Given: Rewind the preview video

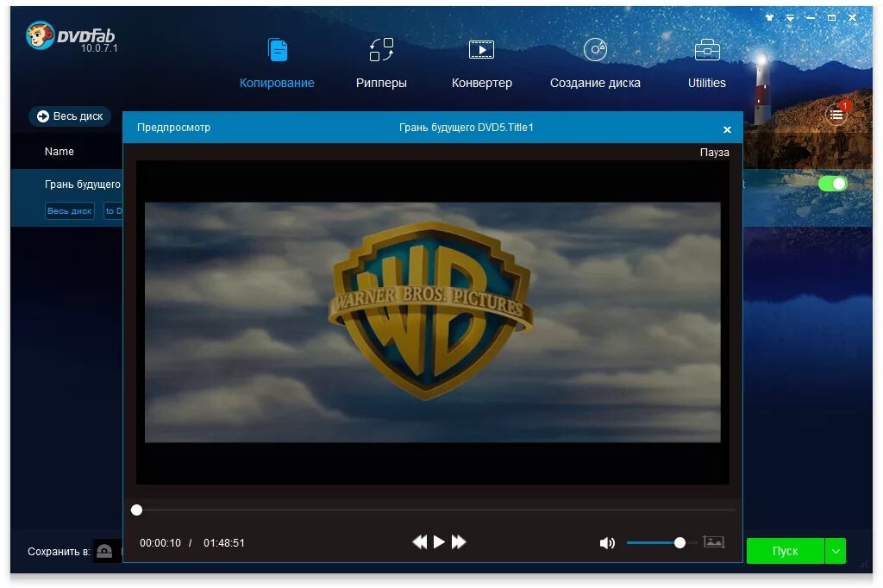Looking at the screenshot, I should tap(420, 541).
